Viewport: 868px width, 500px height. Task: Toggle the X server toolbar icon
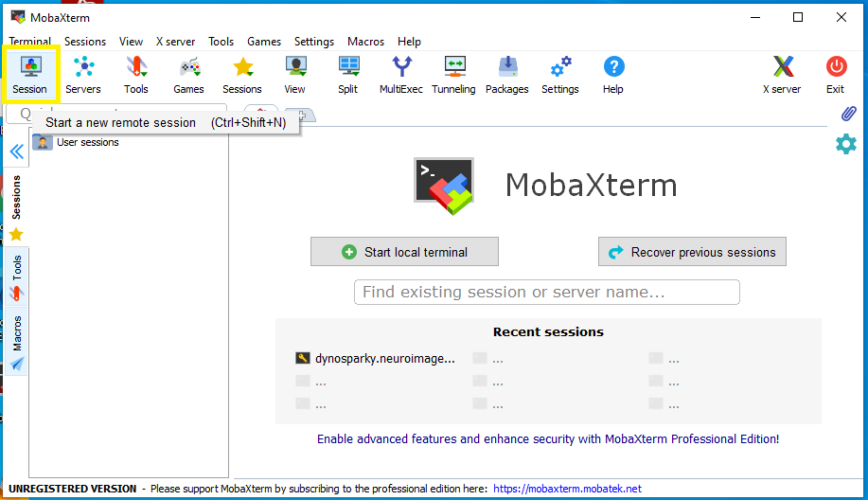tap(782, 75)
